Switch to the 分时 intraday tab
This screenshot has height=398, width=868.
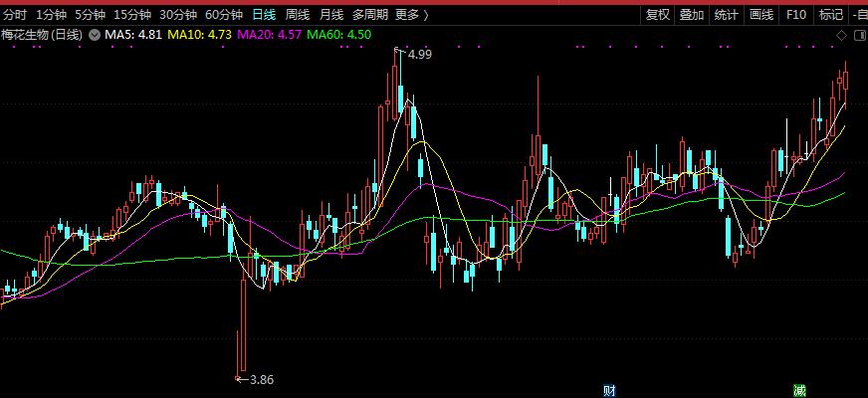[x=16, y=15]
